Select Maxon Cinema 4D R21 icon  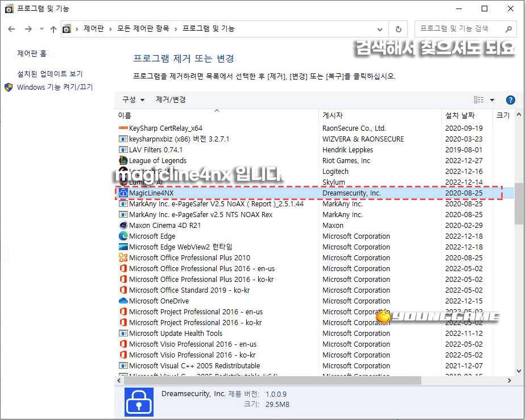tap(123, 225)
